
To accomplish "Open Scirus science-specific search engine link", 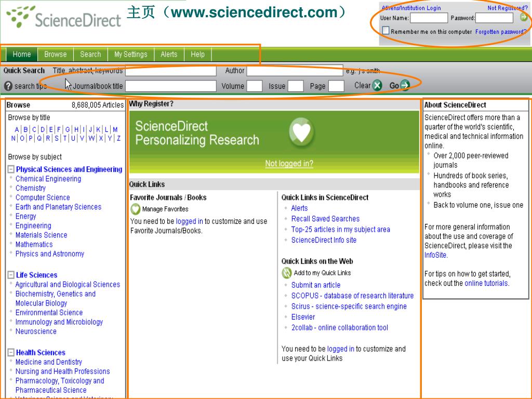I will pyautogui.click(x=349, y=306).
